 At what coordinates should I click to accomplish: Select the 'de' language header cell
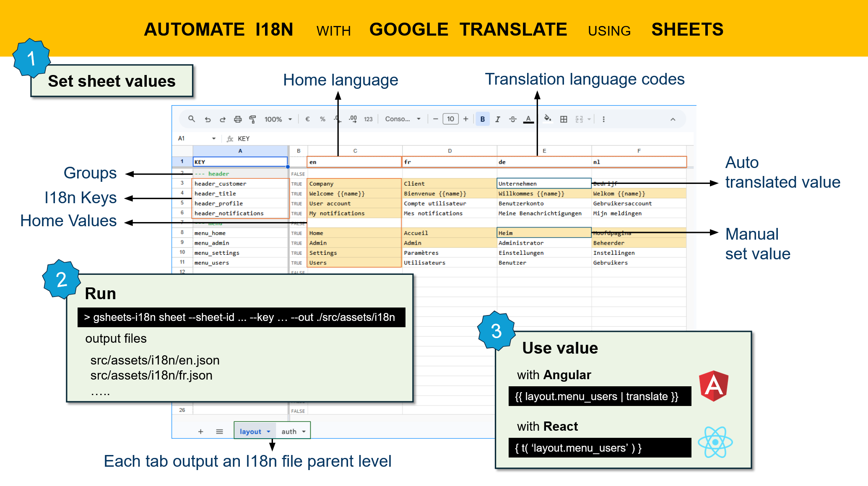tap(544, 162)
